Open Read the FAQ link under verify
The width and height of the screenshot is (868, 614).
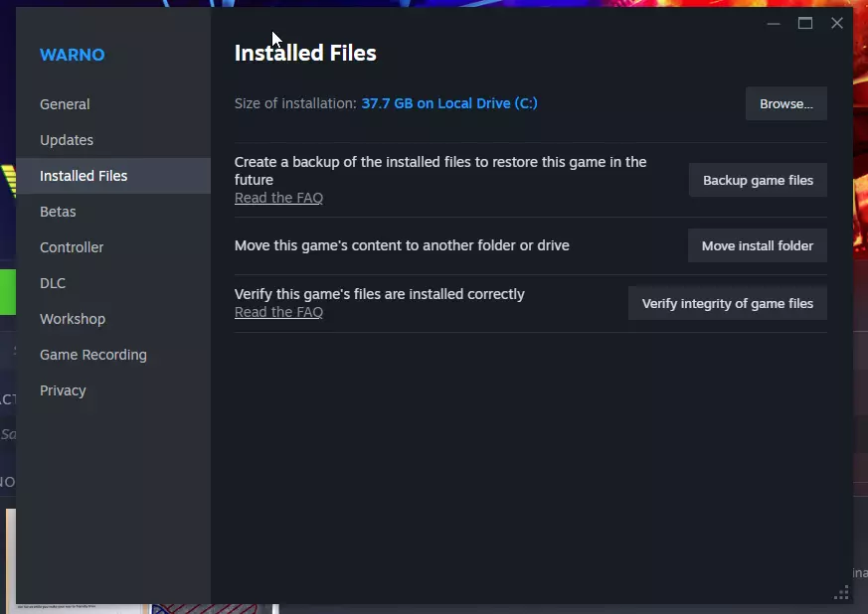coord(278,312)
